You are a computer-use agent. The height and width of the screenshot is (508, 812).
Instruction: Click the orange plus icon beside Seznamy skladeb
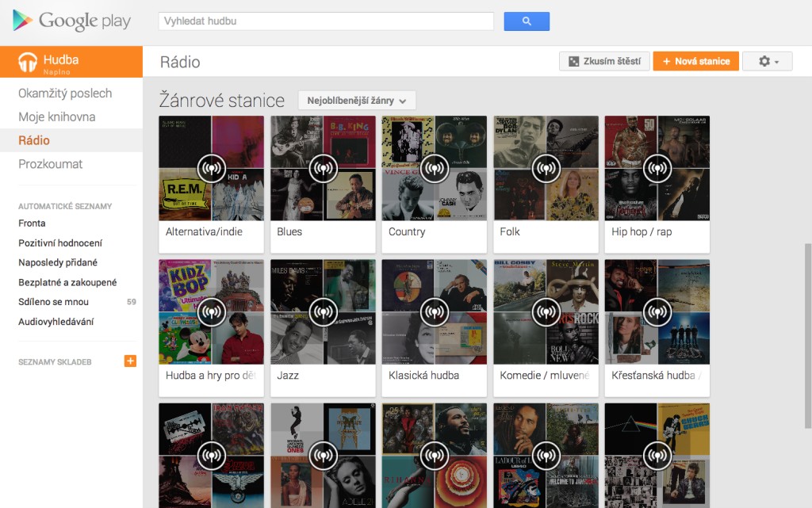(130, 361)
